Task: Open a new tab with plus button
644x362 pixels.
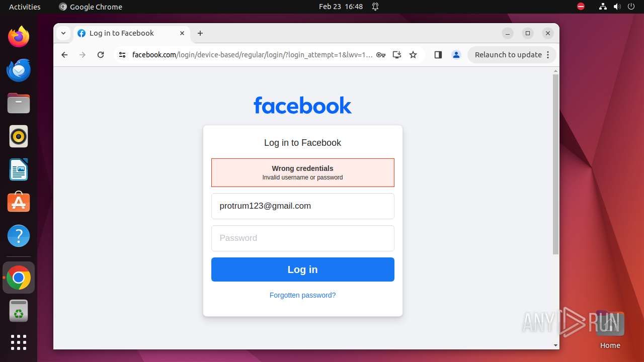Action: click(x=200, y=33)
